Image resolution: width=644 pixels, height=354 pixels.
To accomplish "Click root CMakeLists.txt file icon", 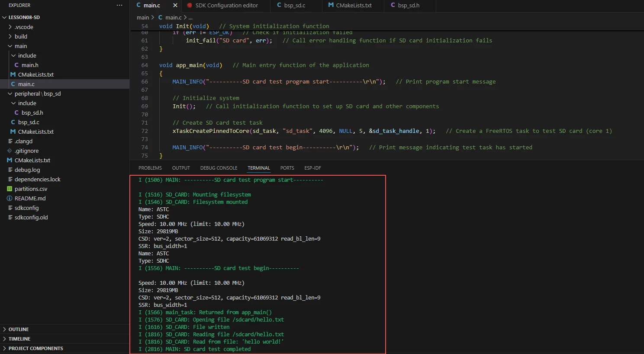I will 10,160.
